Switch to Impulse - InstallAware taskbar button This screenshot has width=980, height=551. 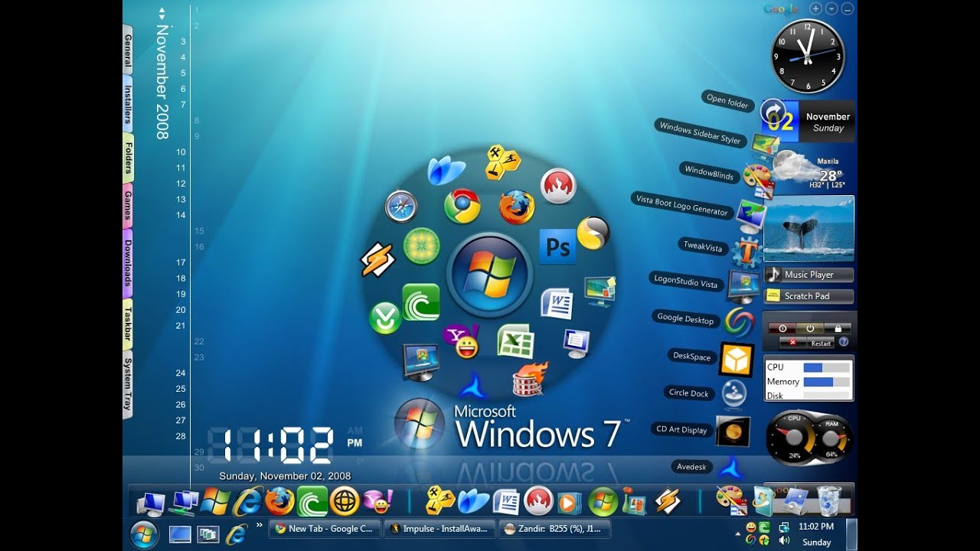(x=439, y=529)
